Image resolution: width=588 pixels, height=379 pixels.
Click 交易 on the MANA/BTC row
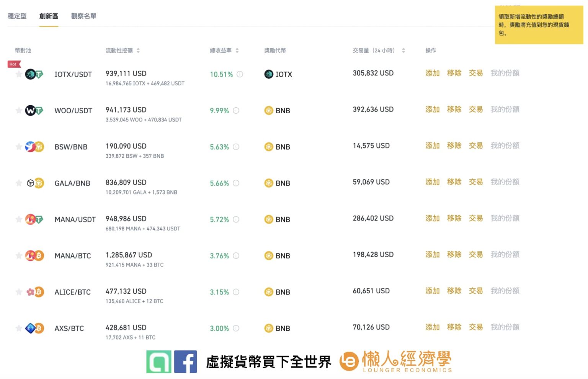(x=475, y=255)
